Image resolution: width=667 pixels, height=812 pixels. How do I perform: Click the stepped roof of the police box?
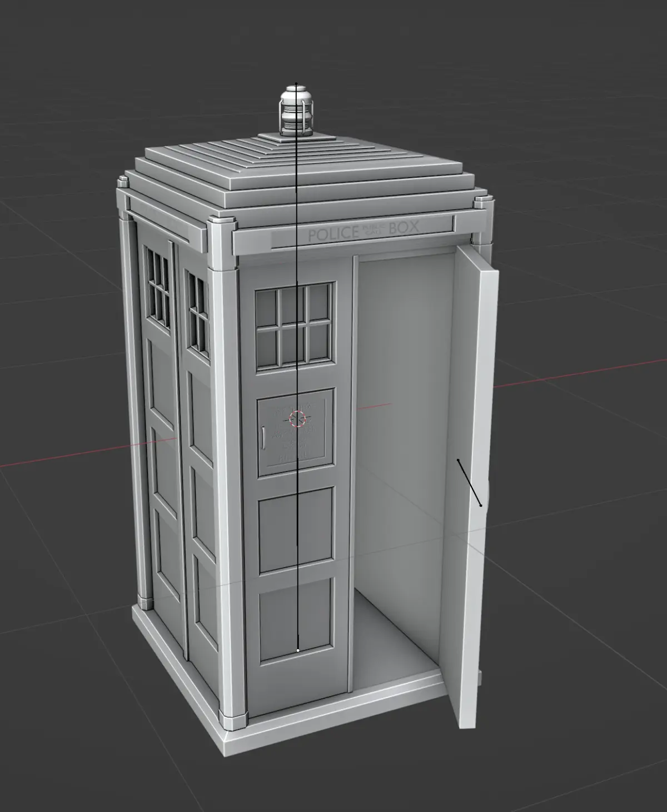[x=306, y=172]
